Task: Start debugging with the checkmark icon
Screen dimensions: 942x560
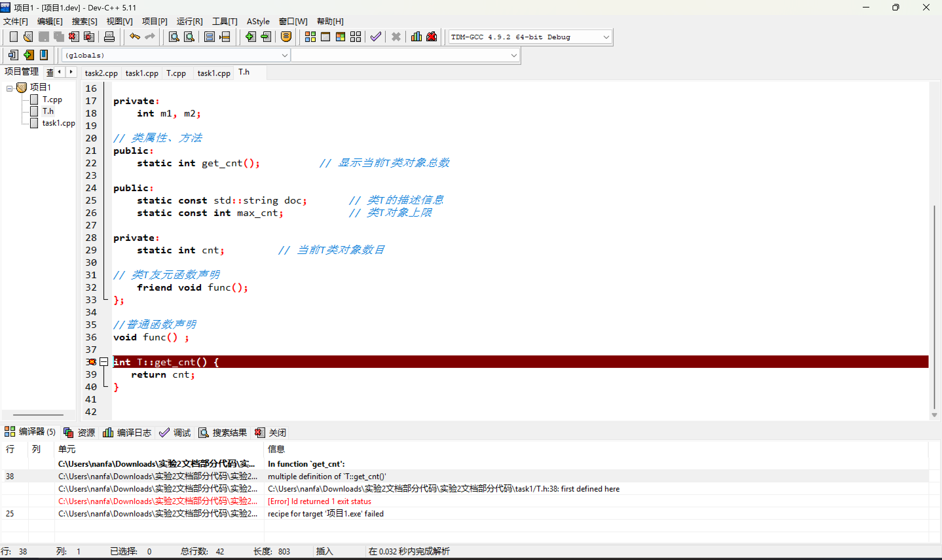Action: click(376, 37)
